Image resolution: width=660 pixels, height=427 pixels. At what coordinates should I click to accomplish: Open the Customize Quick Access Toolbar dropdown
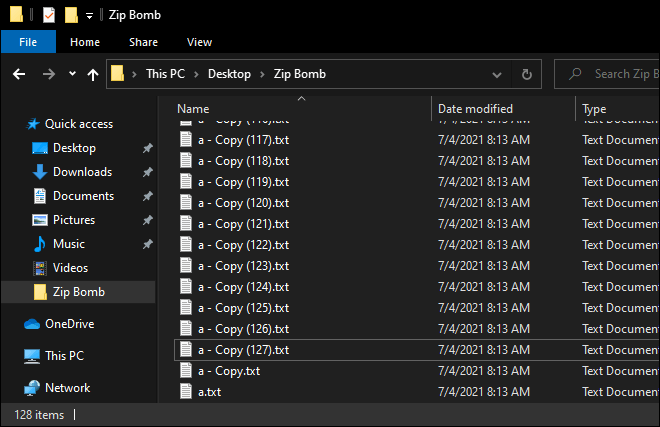point(89,16)
